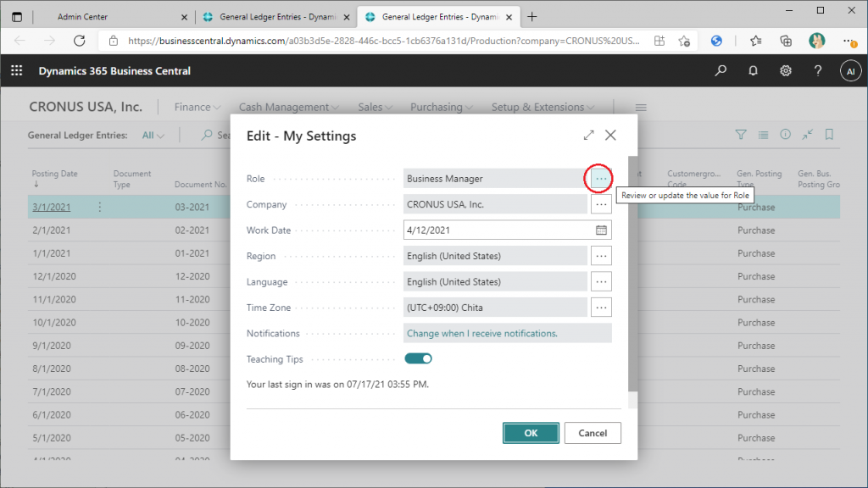Viewport: 868px width, 488px height.
Task: Open the FactBox information pane
Action: 786,135
